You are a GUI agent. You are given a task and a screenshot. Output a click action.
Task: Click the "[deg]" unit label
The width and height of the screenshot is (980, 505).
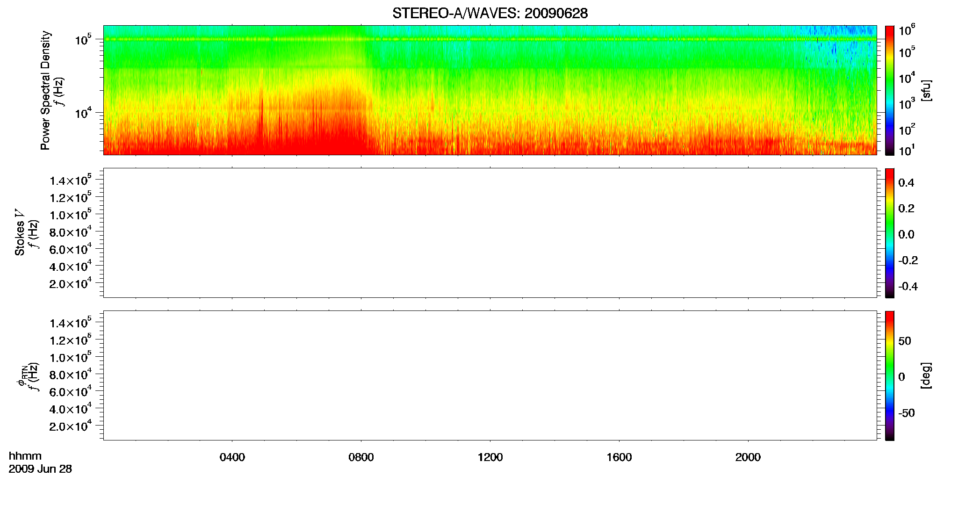pos(926,375)
